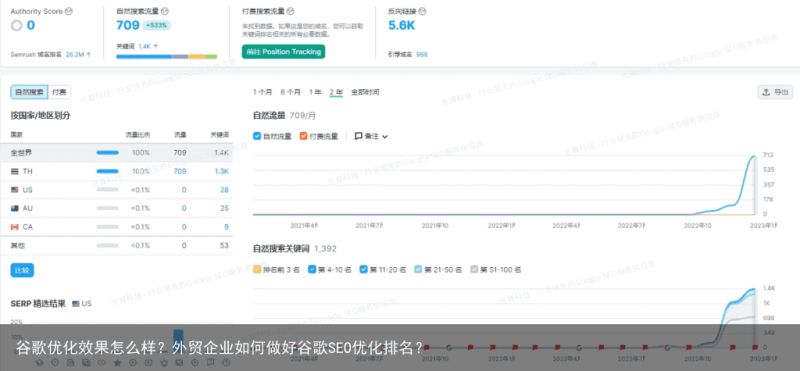Toggle the 第 4-10 名 checkbox

click(312, 269)
